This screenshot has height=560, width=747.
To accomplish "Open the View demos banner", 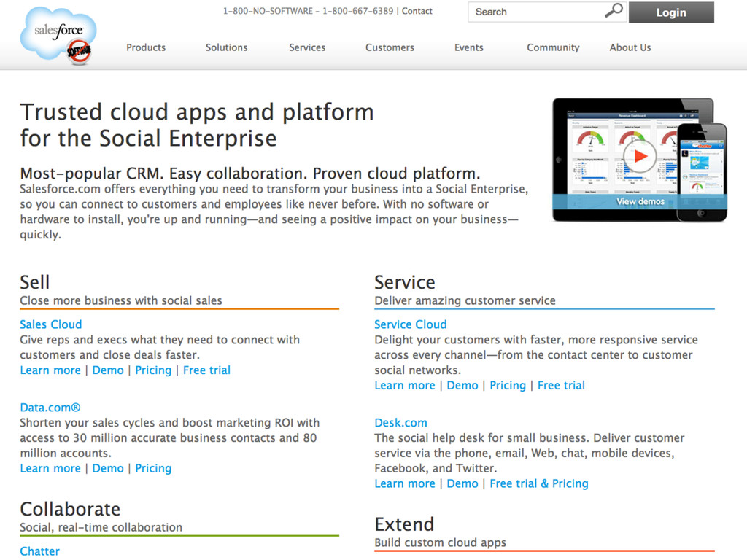I will click(x=640, y=201).
